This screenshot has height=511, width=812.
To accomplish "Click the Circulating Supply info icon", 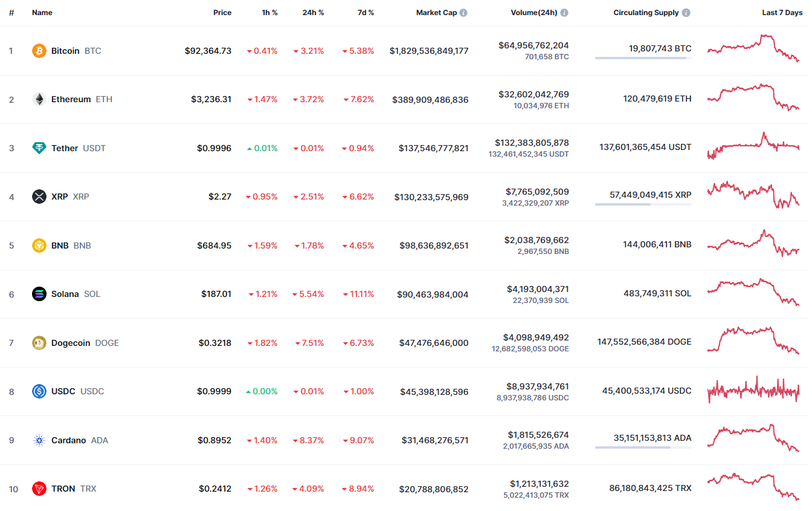I will point(686,13).
